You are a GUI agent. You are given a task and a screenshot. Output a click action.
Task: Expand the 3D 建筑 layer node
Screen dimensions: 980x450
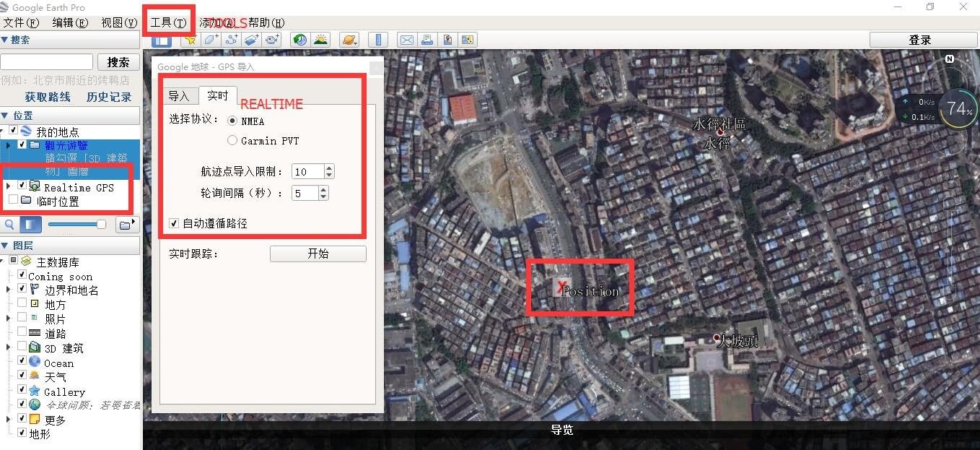coord(8,347)
